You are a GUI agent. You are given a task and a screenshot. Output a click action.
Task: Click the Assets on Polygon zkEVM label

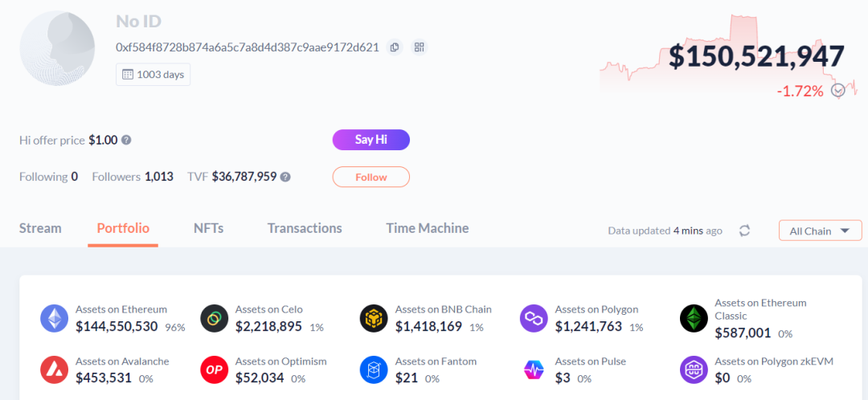click(774, 361)
